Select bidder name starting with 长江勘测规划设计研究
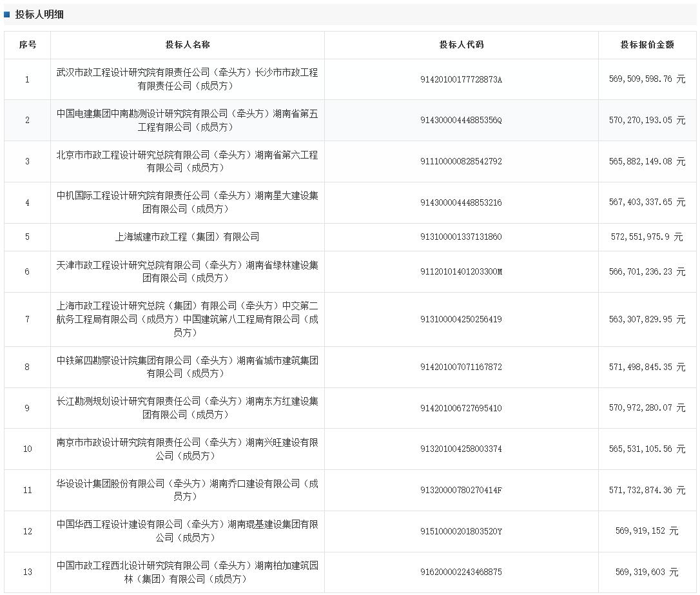700x595 pixels. (187, 407)
